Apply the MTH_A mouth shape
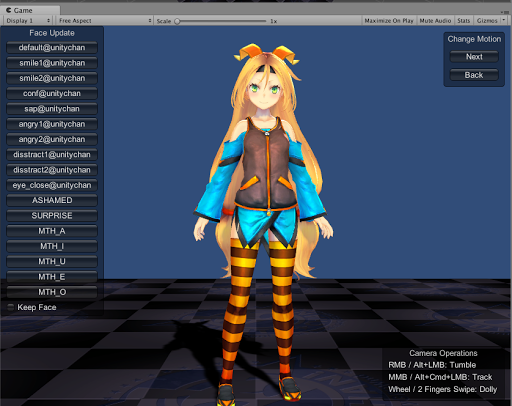Screen dimensions: 512x406 (x=52, y=231)
